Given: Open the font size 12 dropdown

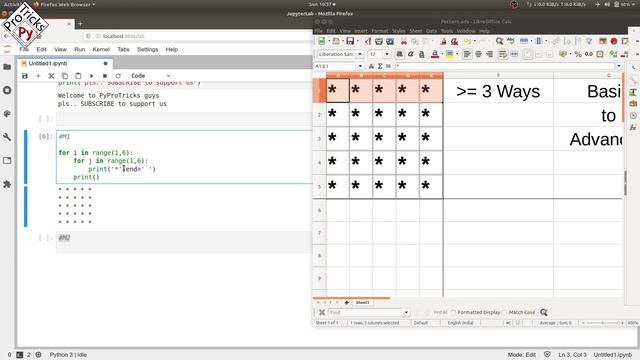Looking at the screenshot, I should coord(387,54).
